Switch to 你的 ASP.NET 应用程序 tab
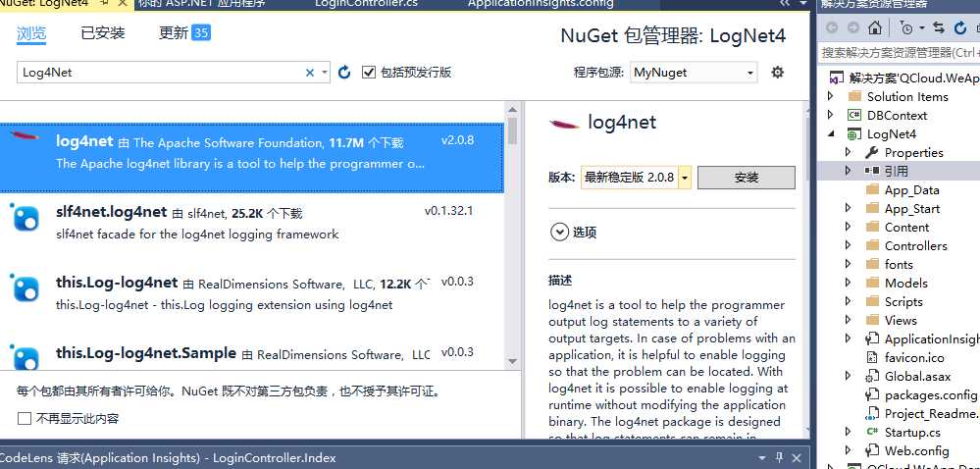980x469 pixels. click(x=201, y=3)
